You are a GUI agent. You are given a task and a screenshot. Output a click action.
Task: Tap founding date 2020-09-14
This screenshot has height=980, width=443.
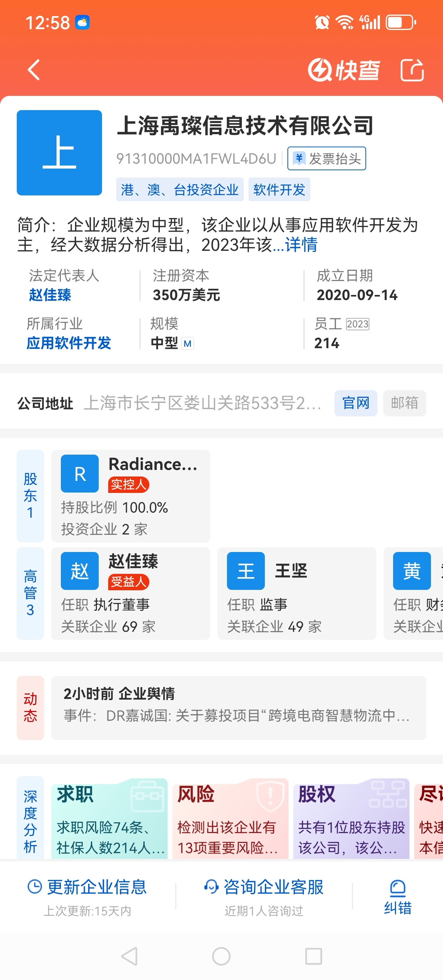[x=357, y=295]
